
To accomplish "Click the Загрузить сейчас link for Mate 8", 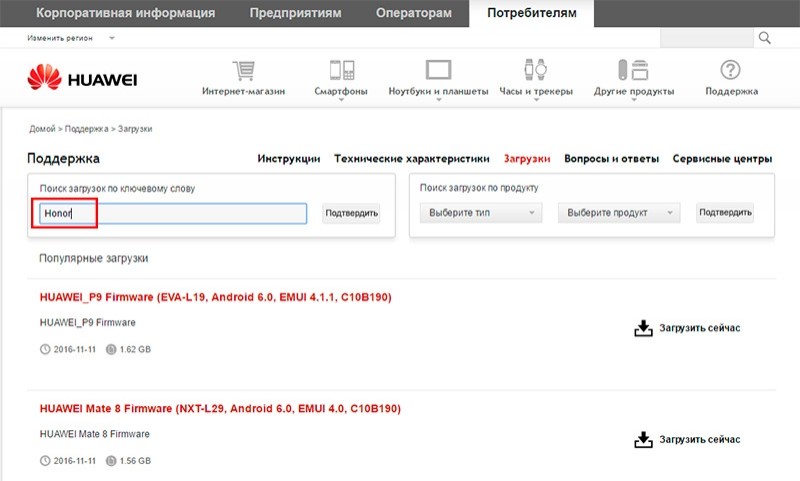I will pyautogui.click(x=699, y=439).
